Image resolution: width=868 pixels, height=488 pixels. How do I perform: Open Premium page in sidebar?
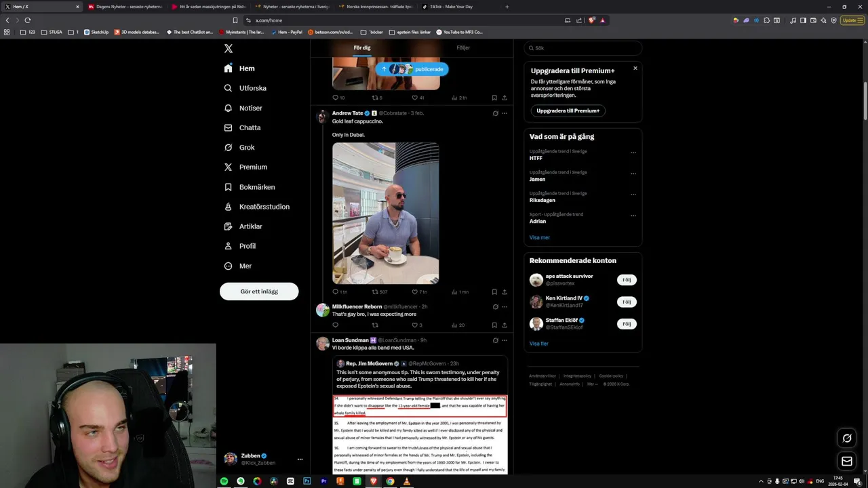(245, 167)
